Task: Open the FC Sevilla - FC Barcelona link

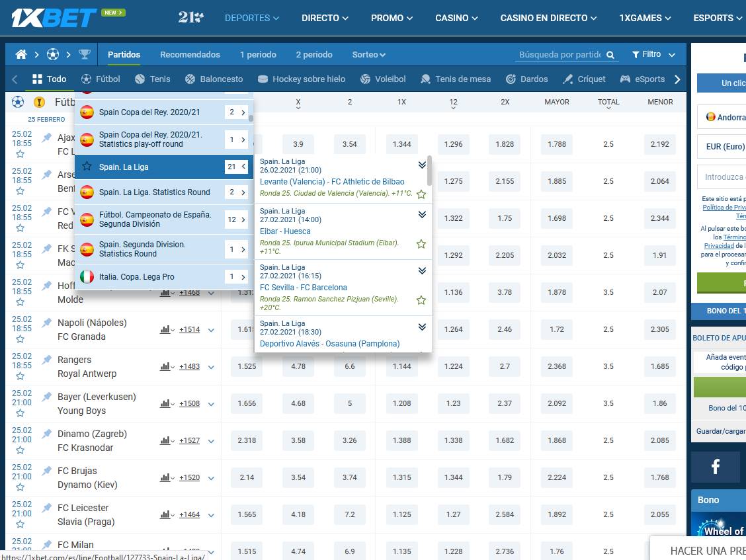Action: pos(304,288)
